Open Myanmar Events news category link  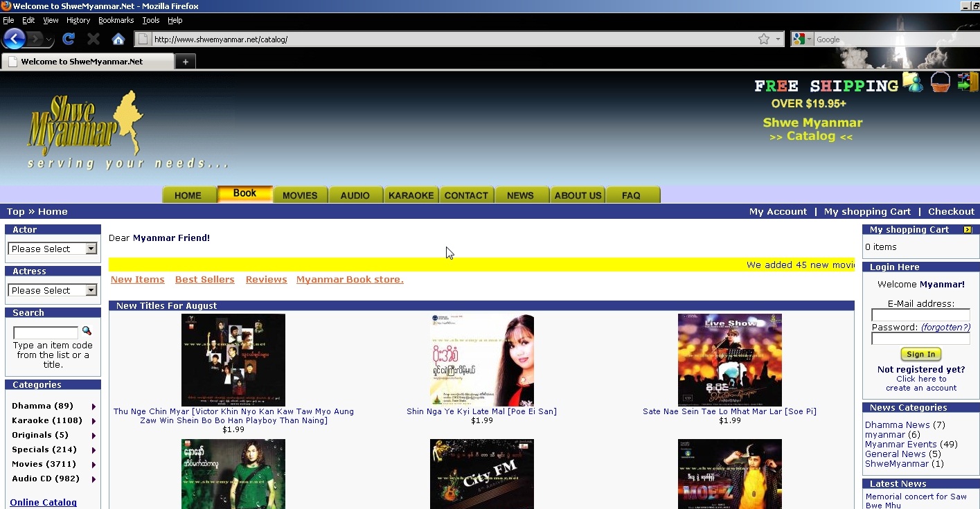(900, 445)
